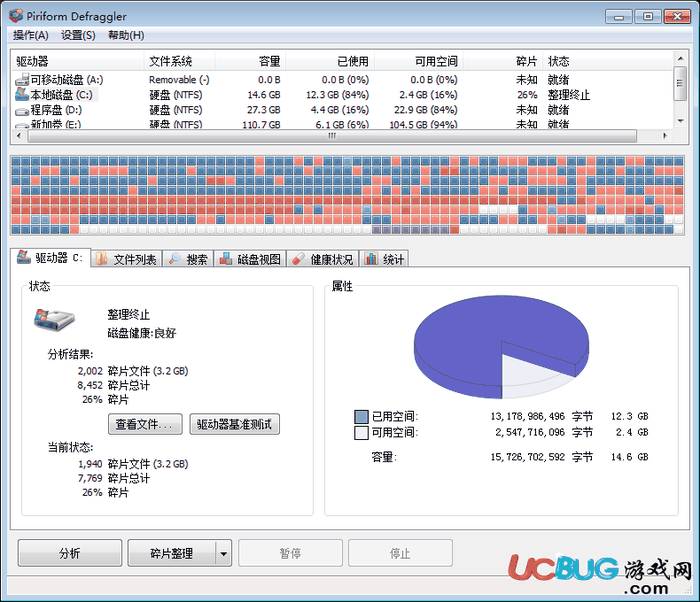700x602 pixels.
Task: Click the Defraggler app icon in title bar
Action: (x=16, y=16)
